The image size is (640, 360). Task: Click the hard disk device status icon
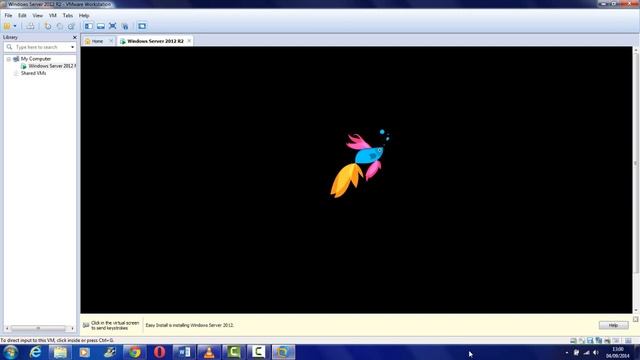point(573,340)
